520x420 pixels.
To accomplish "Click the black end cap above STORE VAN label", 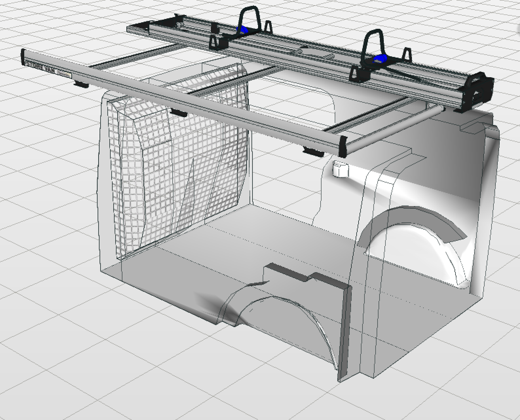I will (23, 57).
